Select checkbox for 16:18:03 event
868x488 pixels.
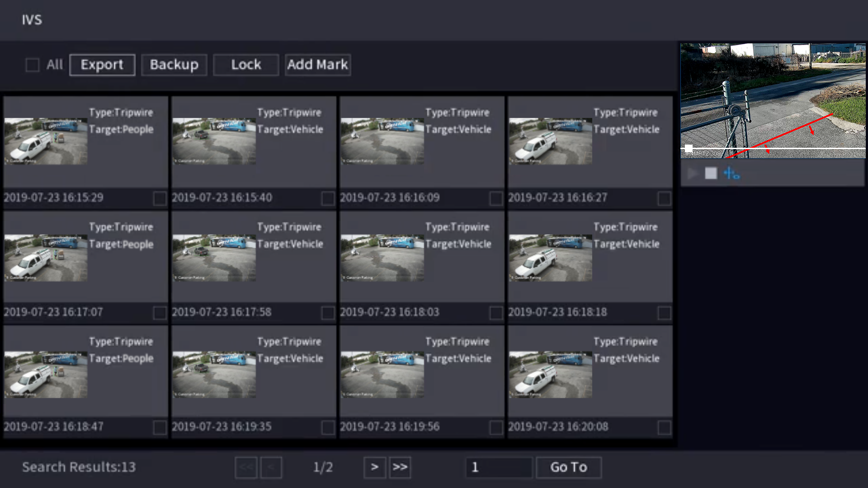pos(496,313)
